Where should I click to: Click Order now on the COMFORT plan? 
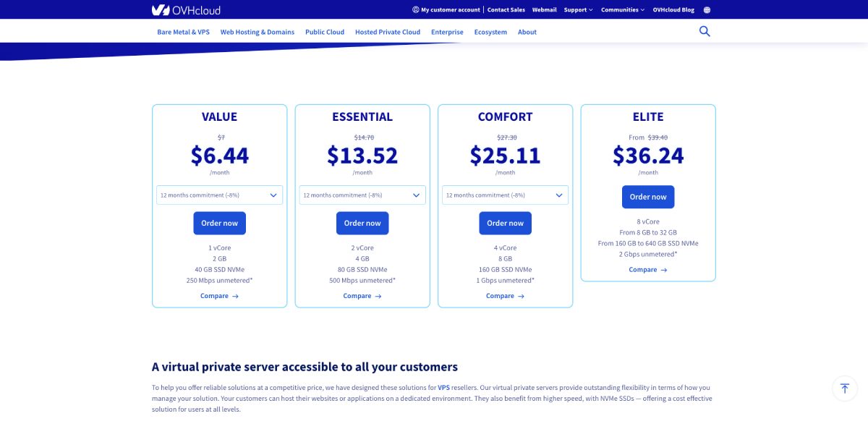505,223
